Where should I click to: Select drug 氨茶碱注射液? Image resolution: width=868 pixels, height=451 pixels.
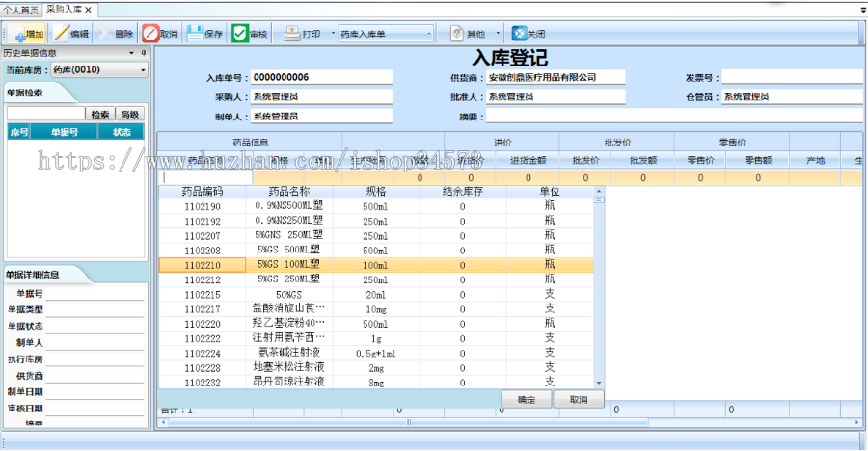376,354
